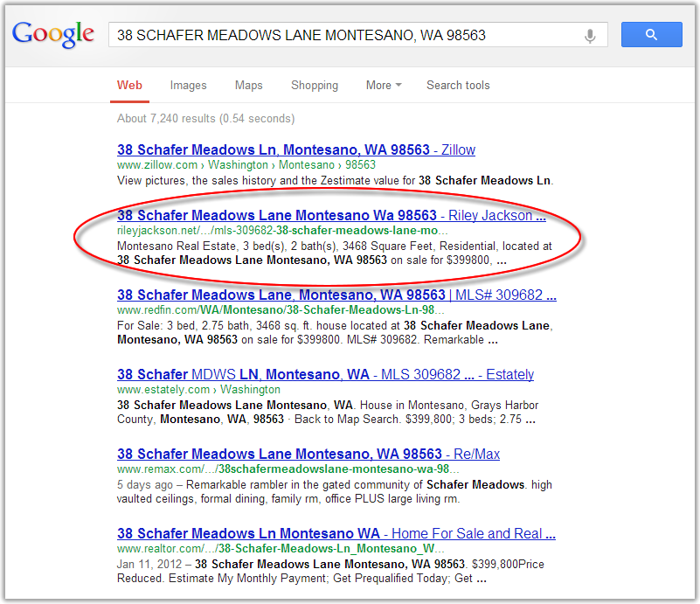This screenshot has height=604, width=700.
Task: Click the www.zillow.com breadcrumb URL
Action: (246, 164)
